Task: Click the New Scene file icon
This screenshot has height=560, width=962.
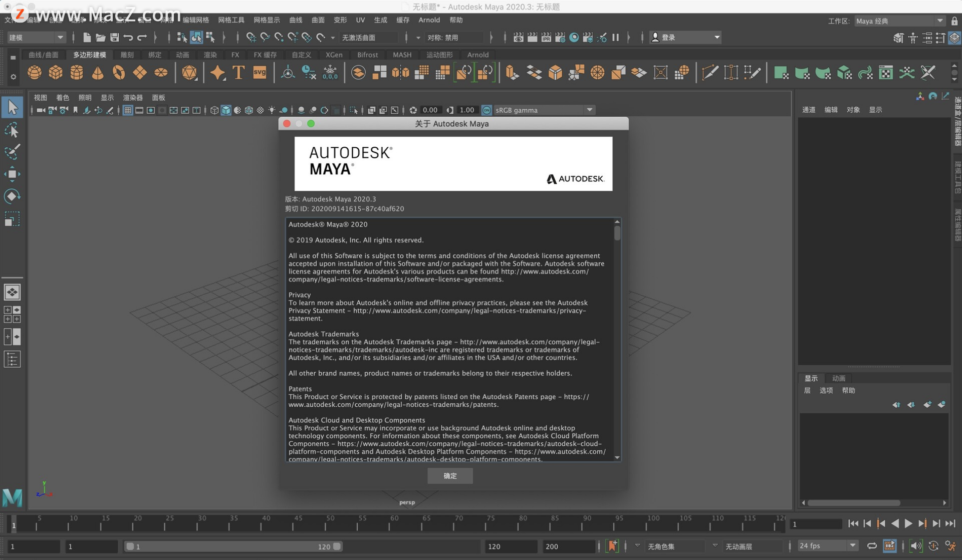Action: (x=87, y=37)
